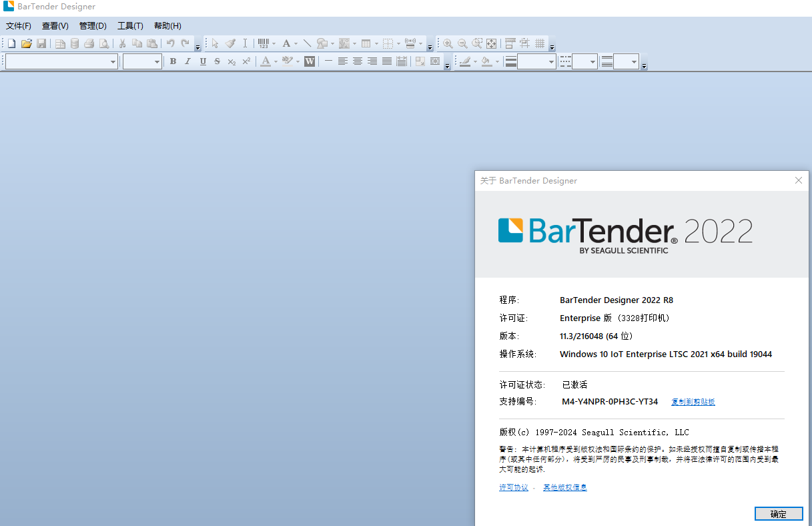Click the Paste clipboard icon
The image size is (812, 526).
[152, 43]
